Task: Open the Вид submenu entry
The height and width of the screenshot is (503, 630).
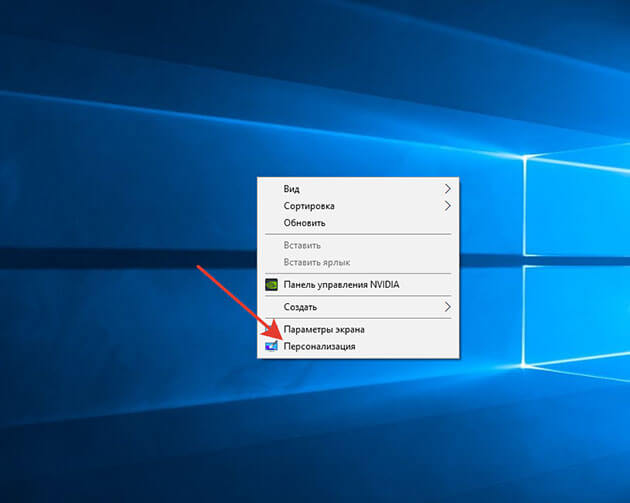Action: (358, 189)
